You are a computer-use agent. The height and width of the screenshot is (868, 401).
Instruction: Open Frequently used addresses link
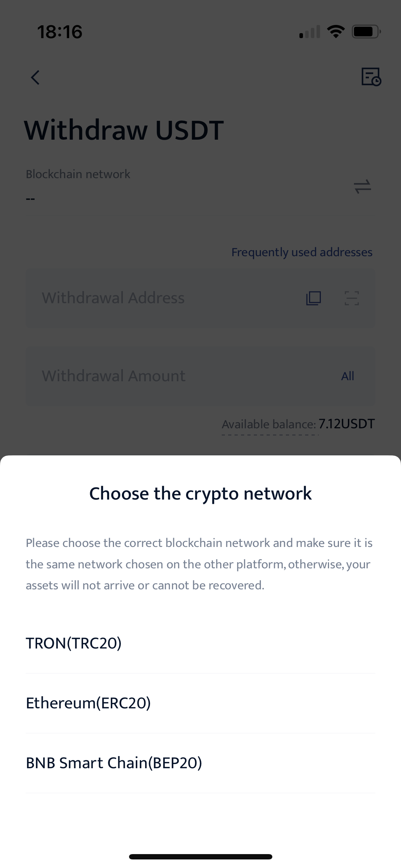(x=302, y=252)
